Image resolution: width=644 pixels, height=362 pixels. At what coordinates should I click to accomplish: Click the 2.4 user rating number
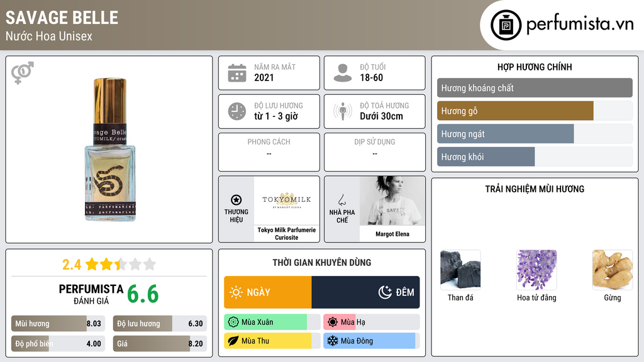[72, 265]
